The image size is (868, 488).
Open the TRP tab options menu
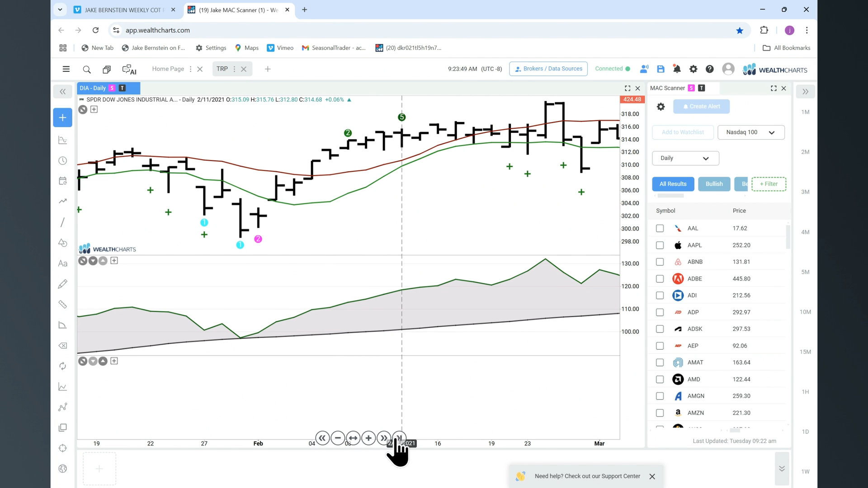234,69
